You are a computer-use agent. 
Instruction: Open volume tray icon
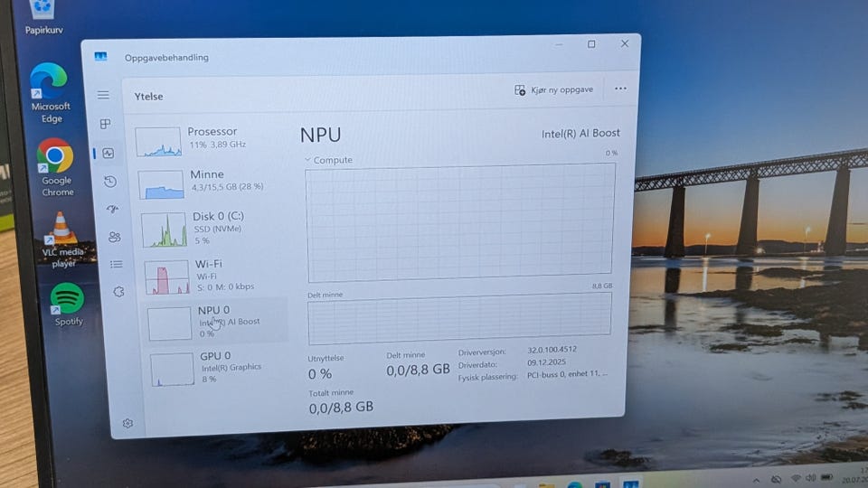click(x=811, y=477)
